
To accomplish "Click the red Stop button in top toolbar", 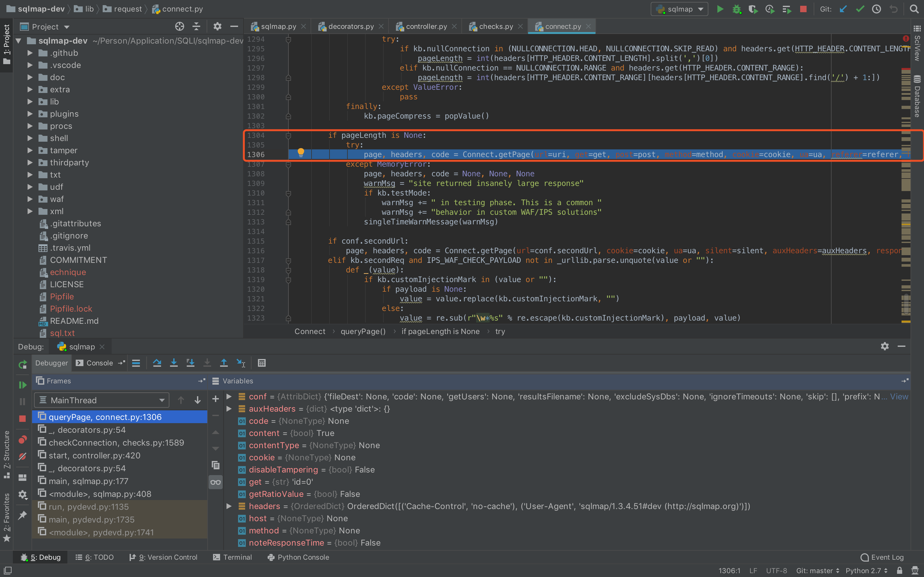I will click(x=803, y=9).
